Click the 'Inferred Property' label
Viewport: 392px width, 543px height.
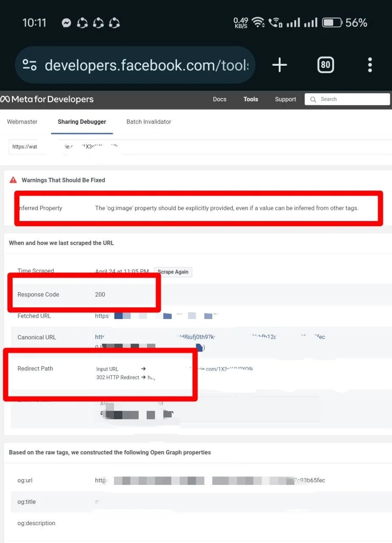tap(40, 208)
